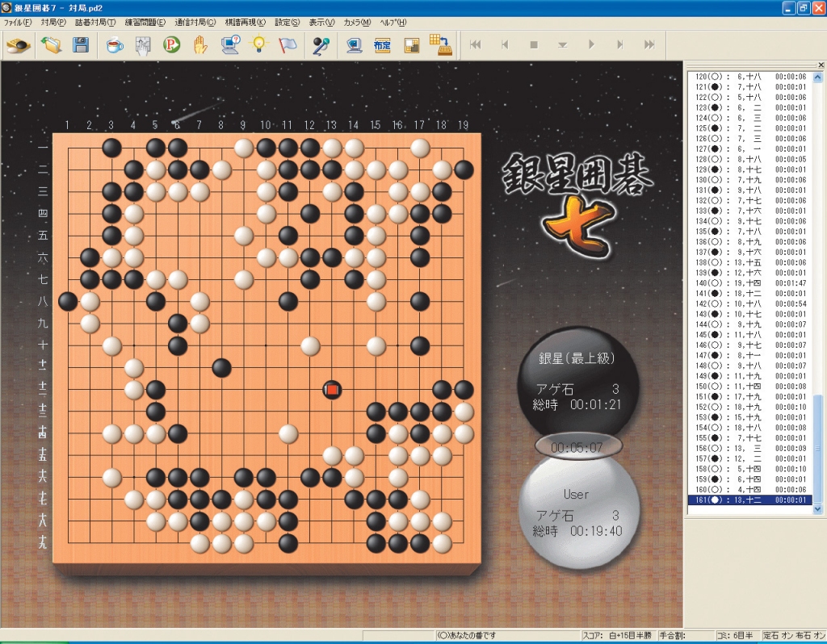
Task: Select move 156 row '13, 三' in the list
Action: pyautogui.click(x=750, y=449)
